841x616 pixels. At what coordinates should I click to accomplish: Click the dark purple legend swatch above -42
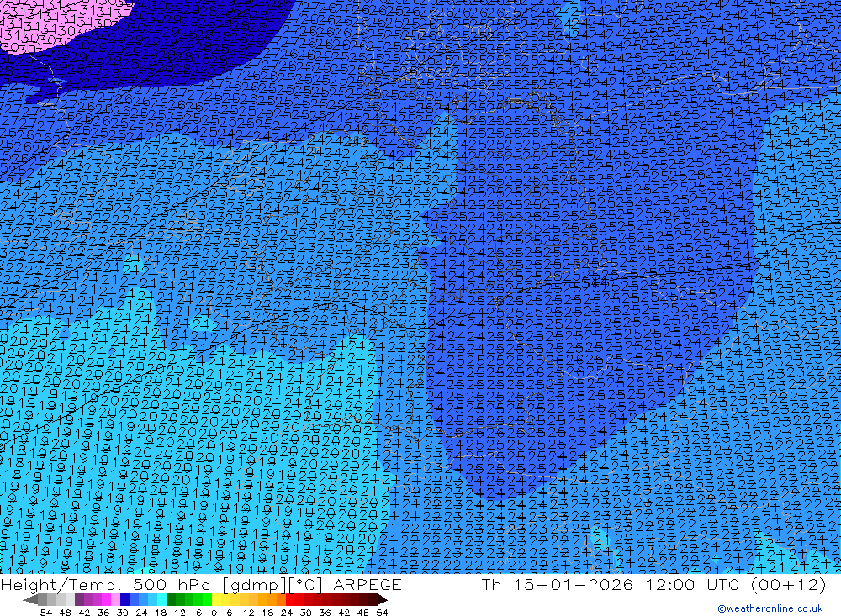click(79, 600)
